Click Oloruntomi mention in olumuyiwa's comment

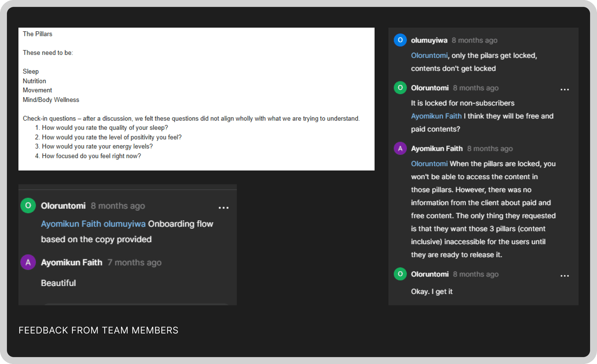[x=429, y=55]
